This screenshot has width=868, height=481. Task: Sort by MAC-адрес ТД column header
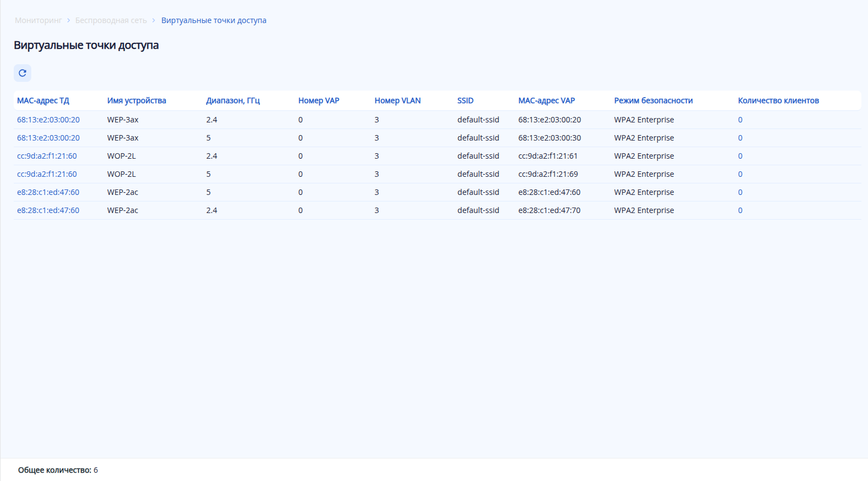[43, 100]
